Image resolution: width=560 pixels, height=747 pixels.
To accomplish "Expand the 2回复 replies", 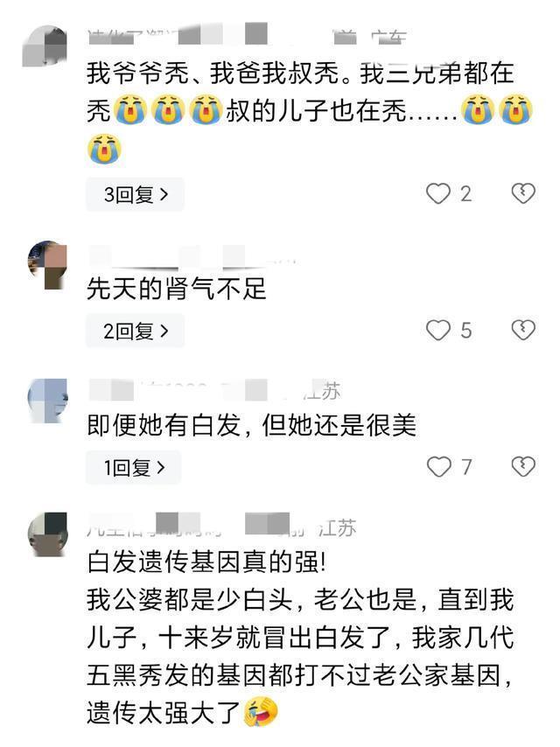I will pos(136,331).
